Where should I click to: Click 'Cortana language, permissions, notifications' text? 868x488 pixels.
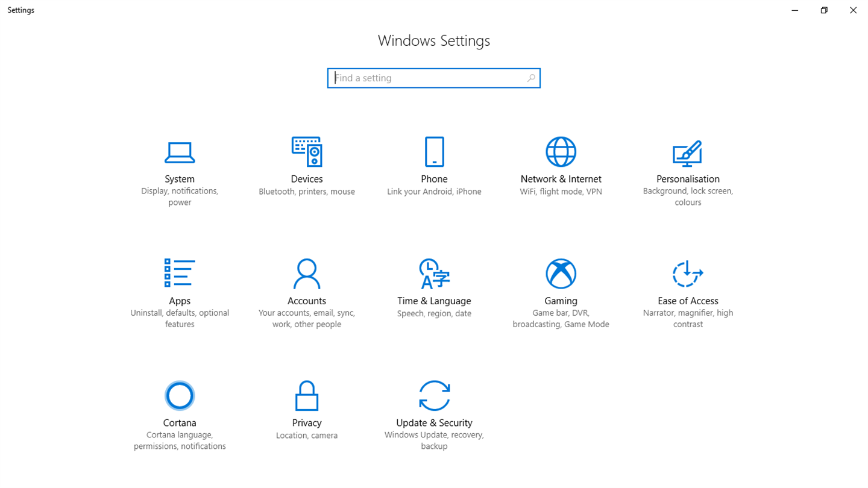click(x=180, y=440)
